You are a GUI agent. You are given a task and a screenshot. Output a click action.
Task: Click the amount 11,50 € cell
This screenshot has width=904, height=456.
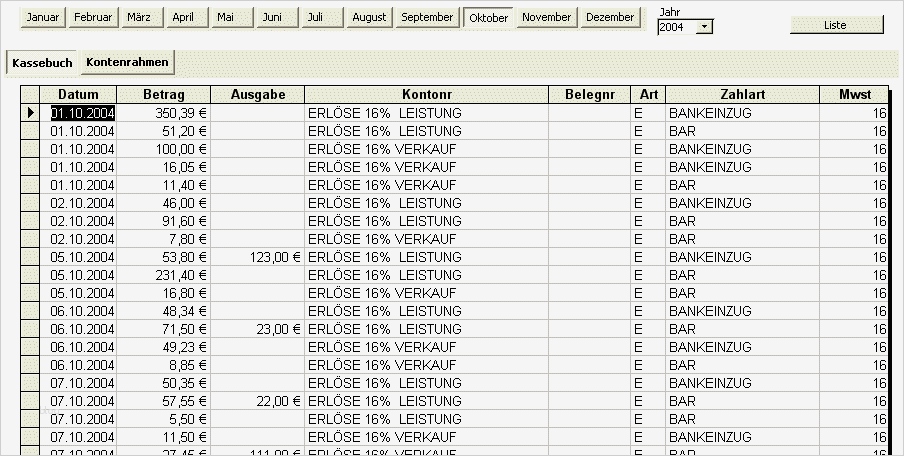coord(164,437)
